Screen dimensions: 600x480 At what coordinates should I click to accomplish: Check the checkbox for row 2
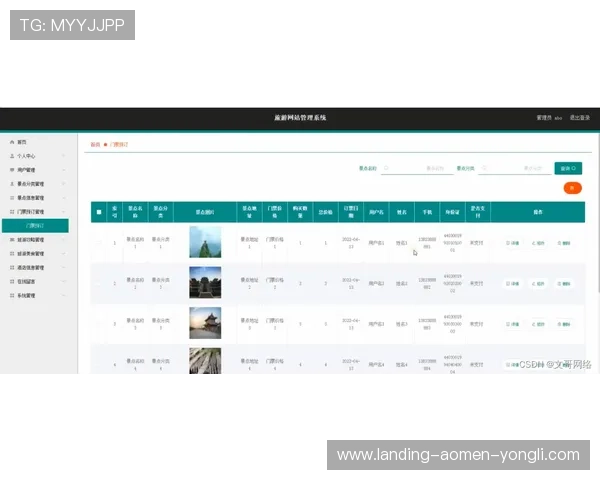[x=98, y=284]
